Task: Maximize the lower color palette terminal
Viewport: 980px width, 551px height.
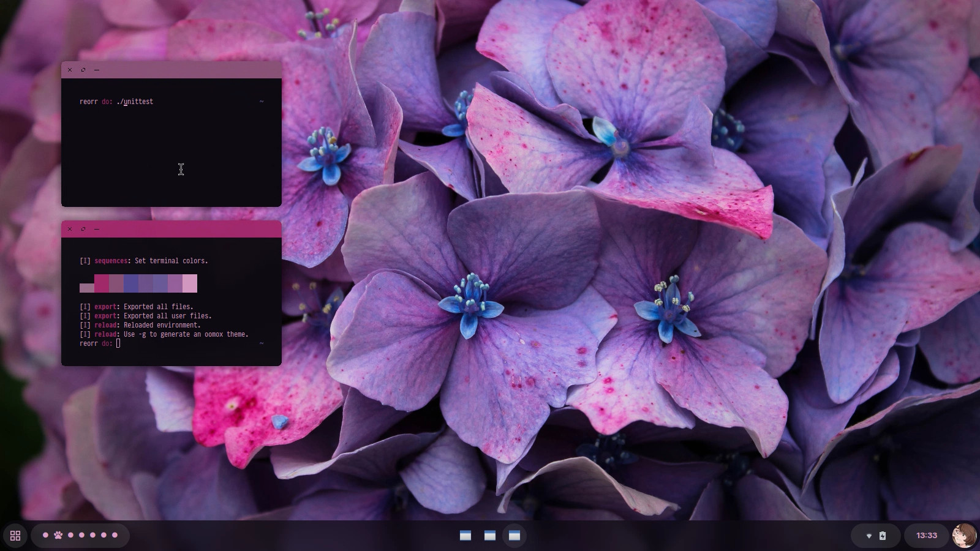Action: [83, 229]
